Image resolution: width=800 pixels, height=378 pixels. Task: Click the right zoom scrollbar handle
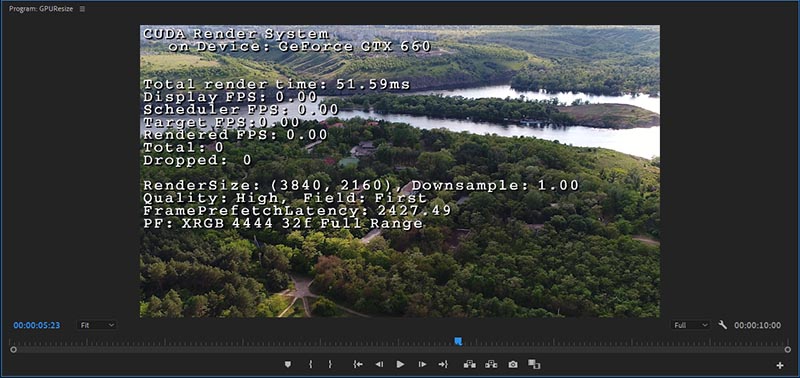(789, 349)
